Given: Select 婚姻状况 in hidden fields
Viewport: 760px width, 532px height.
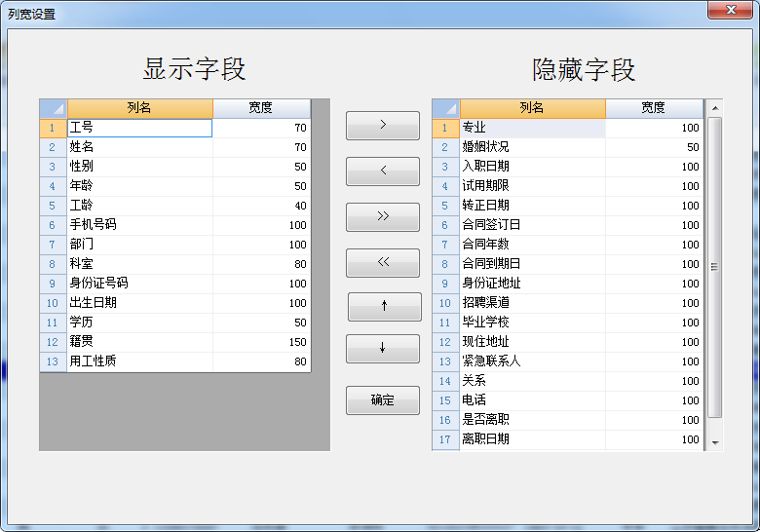Looking at the screenshot, I should click(x=532, y=147).
